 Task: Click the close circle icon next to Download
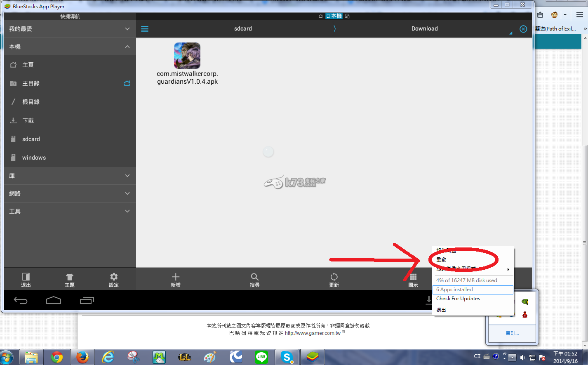523,29
